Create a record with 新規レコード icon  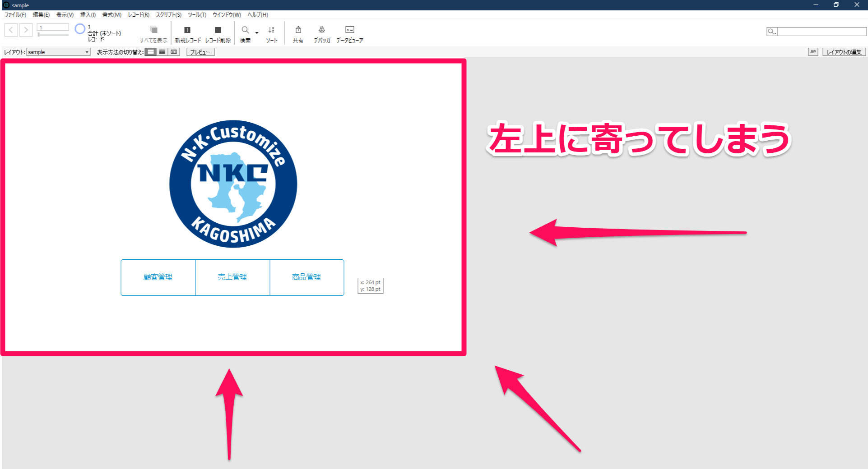(x=187, y=30)
